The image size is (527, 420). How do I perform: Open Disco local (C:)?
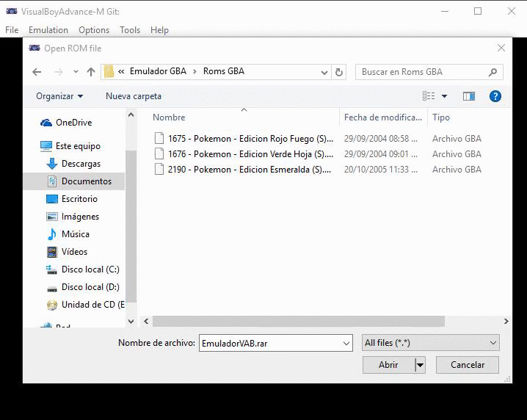pyautogui.click(x=90, y=269)
